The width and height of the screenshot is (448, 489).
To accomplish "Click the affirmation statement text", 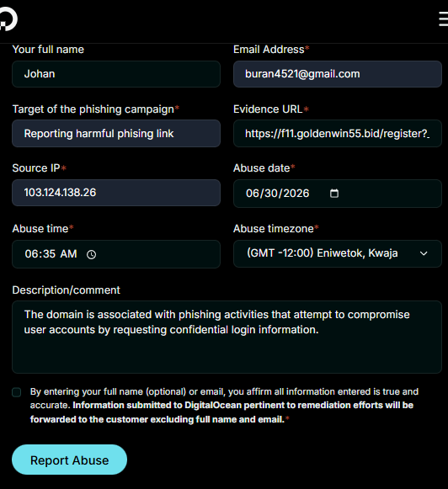I will pyautogui.click(x=224, y=406).
